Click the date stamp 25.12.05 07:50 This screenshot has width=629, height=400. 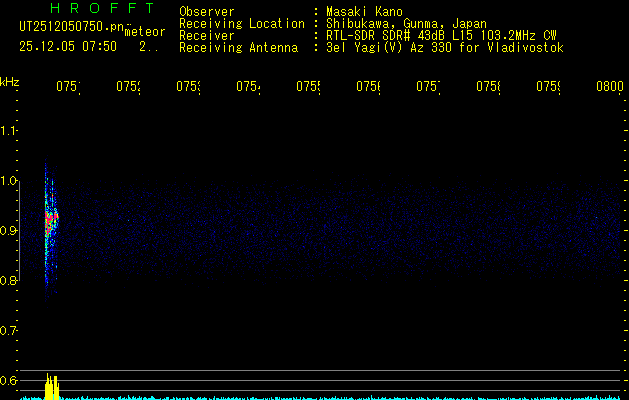tap(68, 47)
